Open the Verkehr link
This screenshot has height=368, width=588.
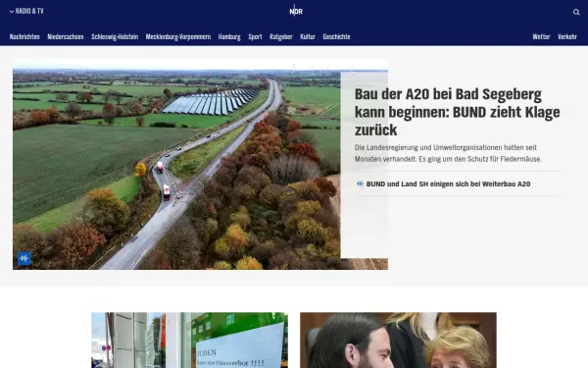(567, 37)
